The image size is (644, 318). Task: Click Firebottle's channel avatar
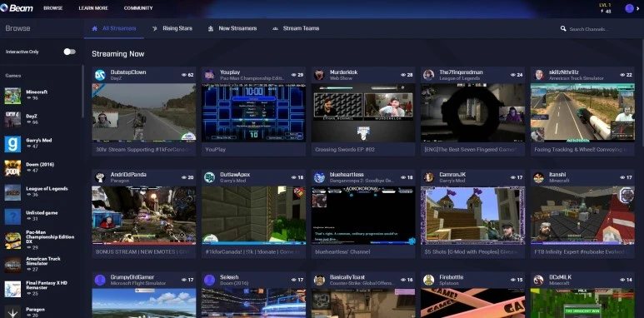[429, 280]
